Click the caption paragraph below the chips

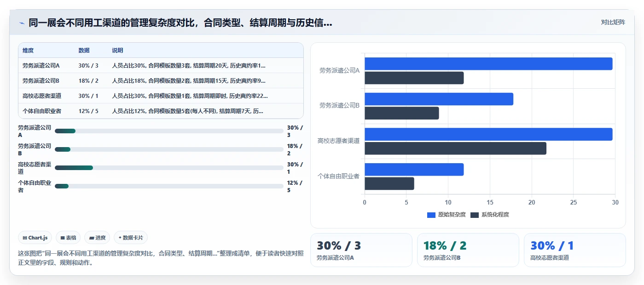[161, 258]
